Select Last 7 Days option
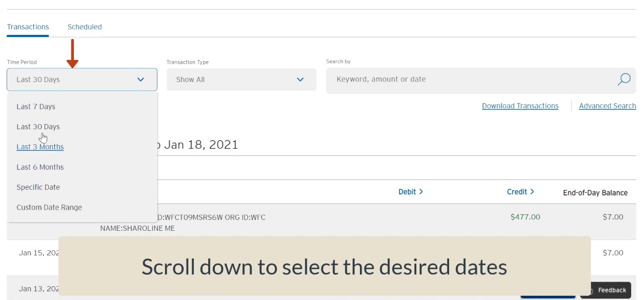Viewport: 644px width, 300px height. [36, 107]
